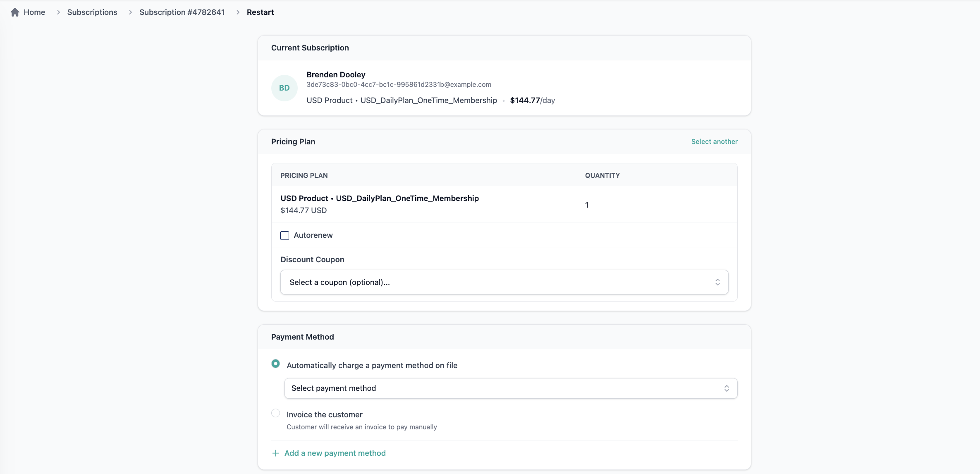Click Add a new payment method

(335, 453)
